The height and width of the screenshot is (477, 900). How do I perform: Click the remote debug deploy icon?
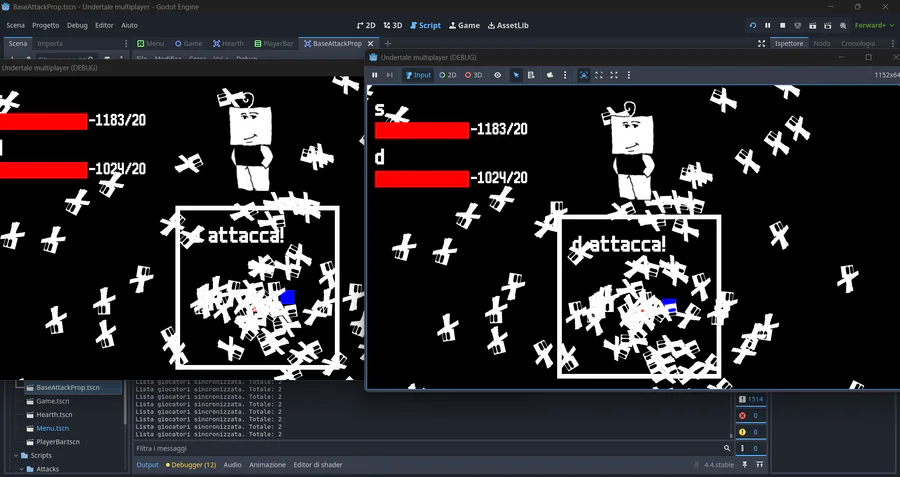point(797,25)
